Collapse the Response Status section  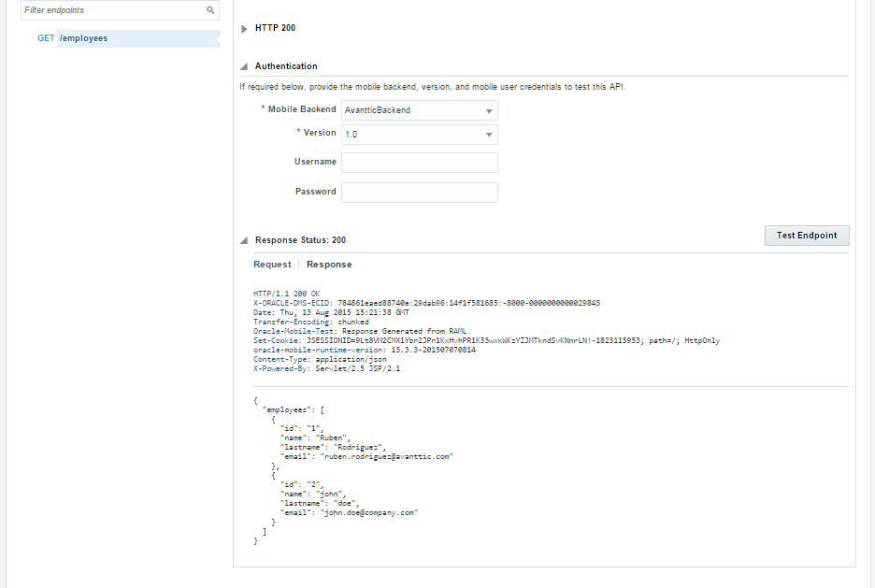coord(244,240)
